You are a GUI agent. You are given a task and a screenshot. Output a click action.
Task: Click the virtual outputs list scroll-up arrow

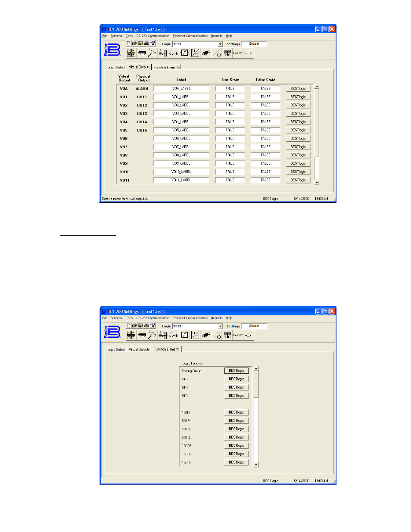click(317, 87)
